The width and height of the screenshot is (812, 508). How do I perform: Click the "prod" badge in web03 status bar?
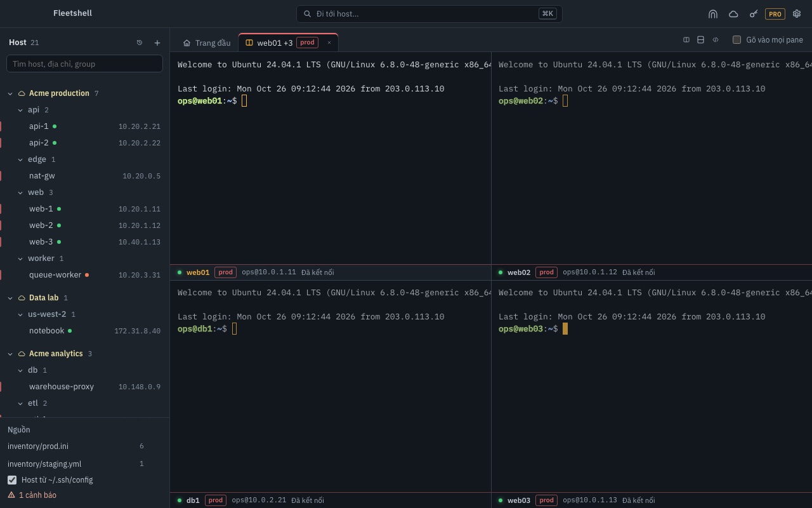pos(546,500)
